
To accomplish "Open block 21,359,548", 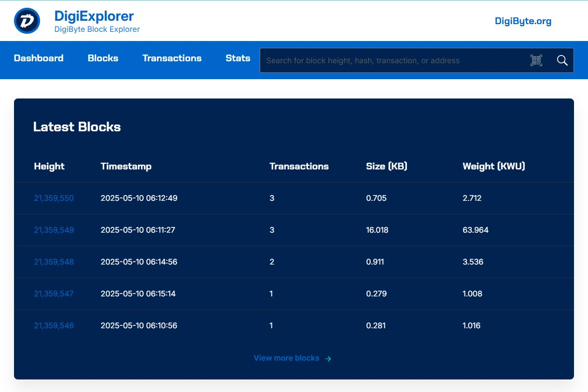I will pos(54,262).
